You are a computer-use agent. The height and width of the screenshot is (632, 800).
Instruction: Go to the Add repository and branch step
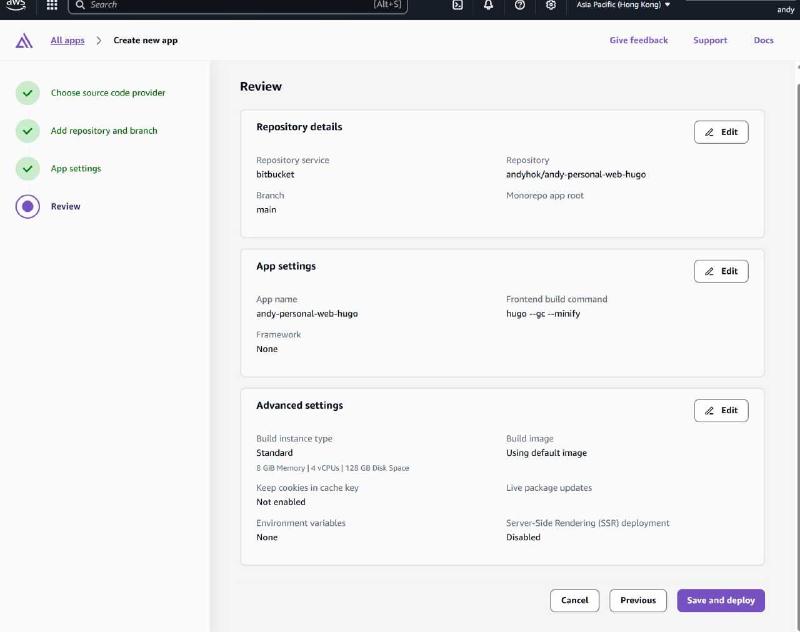[x=104, y=131]
